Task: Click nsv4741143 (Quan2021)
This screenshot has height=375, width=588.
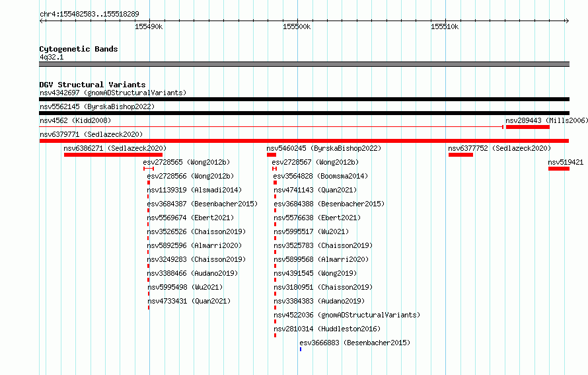Action: pyautogui.click(x=315, y=190)
